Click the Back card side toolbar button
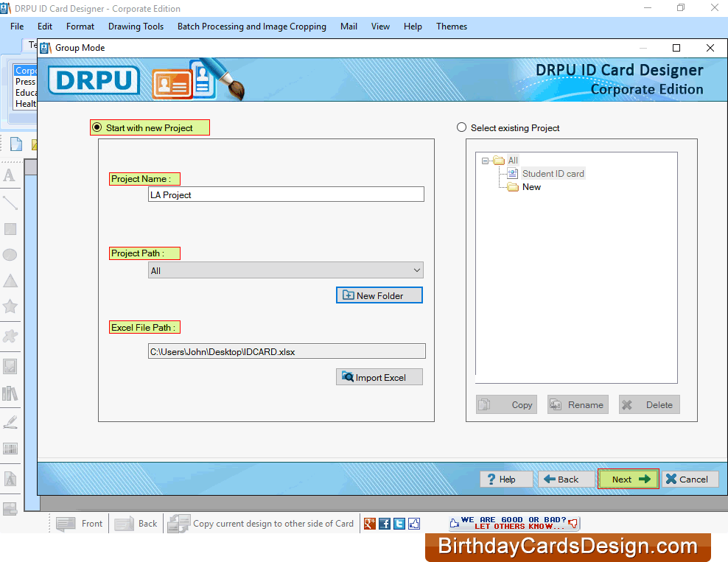The width and height of the screenshot is (728, 562). pyautogui.click(x=136, y=524)
